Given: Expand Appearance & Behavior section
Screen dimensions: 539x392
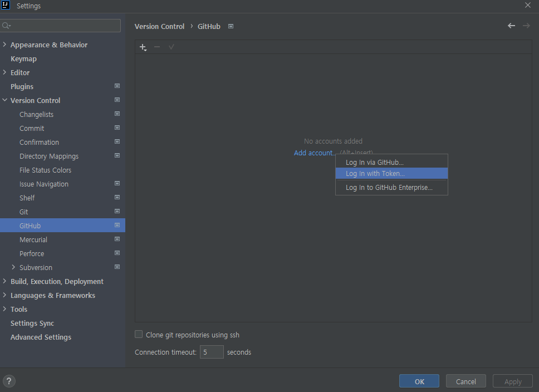Looking at the screenshot, I should (4, 45).
